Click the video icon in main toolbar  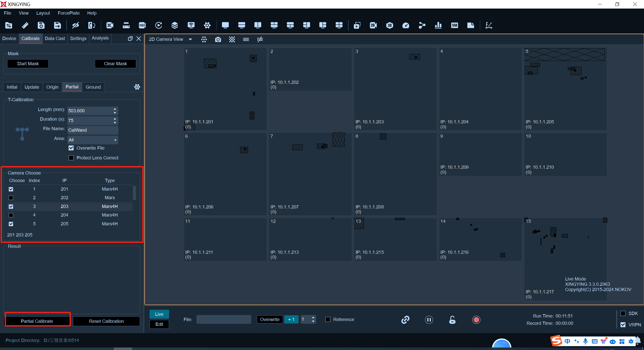(x=142, y=25)
